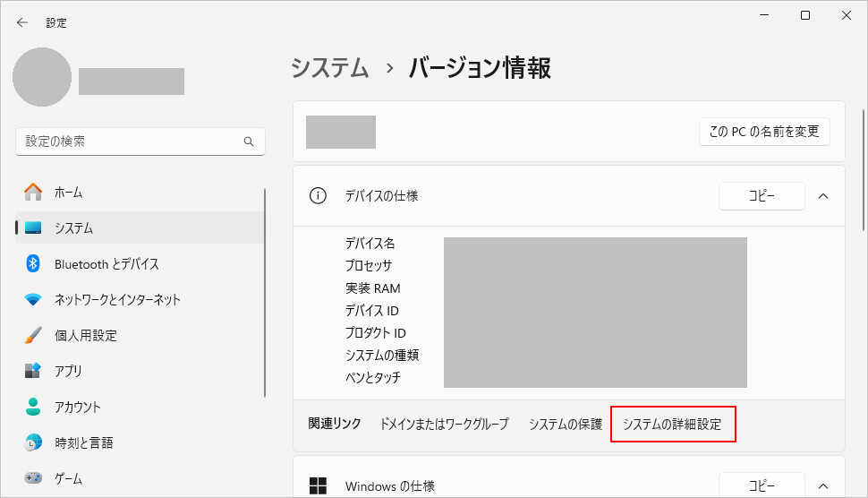Click the main page vertical scrollbar
868x498 pixels.
click(863, 170)
